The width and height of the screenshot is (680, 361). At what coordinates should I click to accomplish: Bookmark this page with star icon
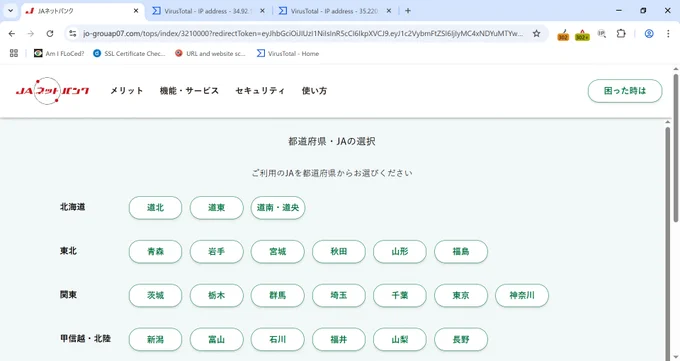(536, 33)
